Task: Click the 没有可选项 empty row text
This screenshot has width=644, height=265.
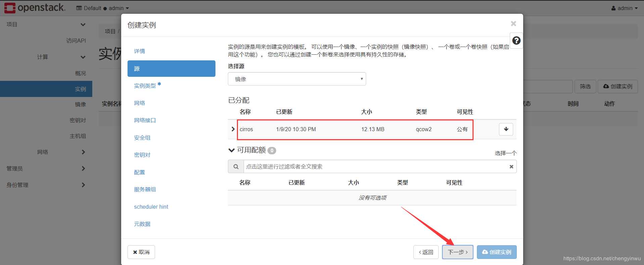Action: pyautogui.click(x=372, y=198)
